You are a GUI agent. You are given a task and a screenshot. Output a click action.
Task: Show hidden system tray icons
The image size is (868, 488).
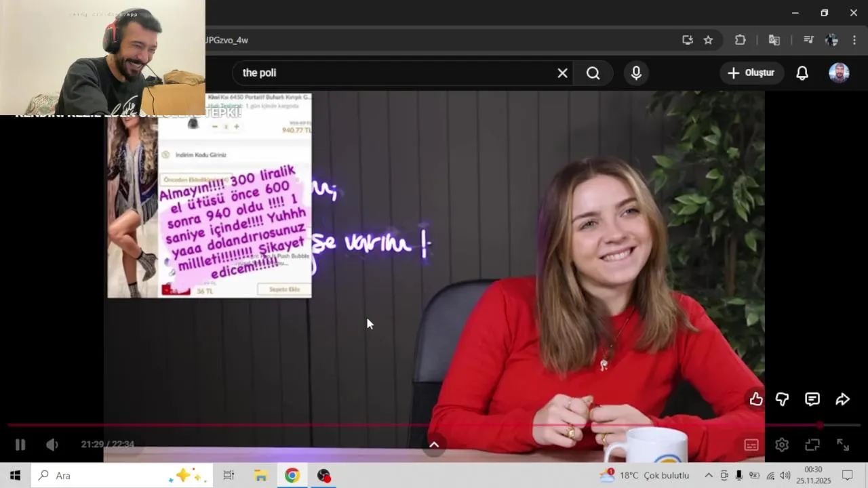coord(709,475)
